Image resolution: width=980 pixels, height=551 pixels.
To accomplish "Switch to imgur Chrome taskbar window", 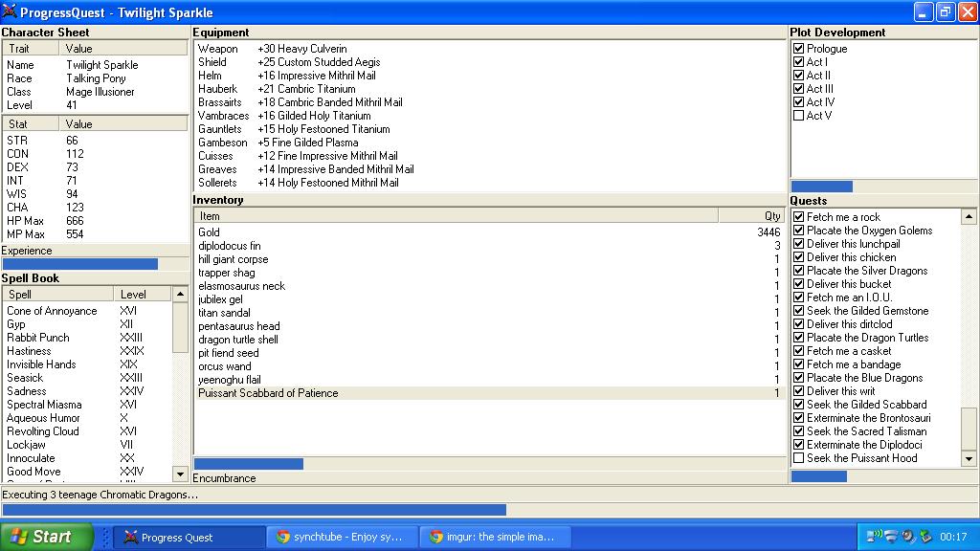I will pos(495,538).
